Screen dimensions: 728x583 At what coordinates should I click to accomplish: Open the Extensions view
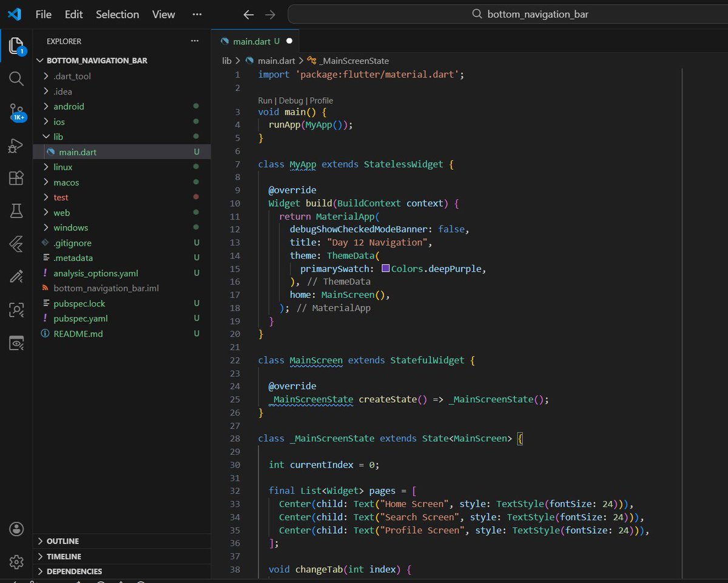point(16,178)
